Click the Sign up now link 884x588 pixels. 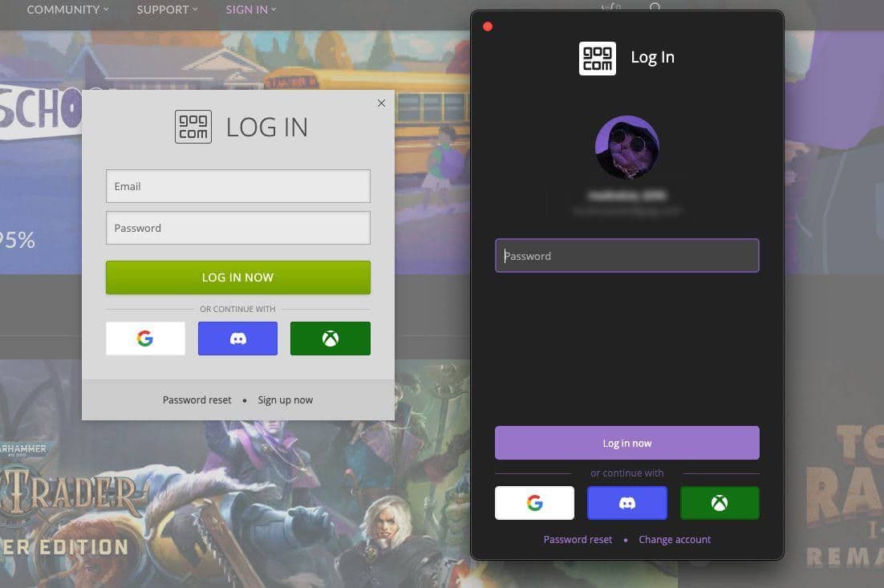coord(286,399)
